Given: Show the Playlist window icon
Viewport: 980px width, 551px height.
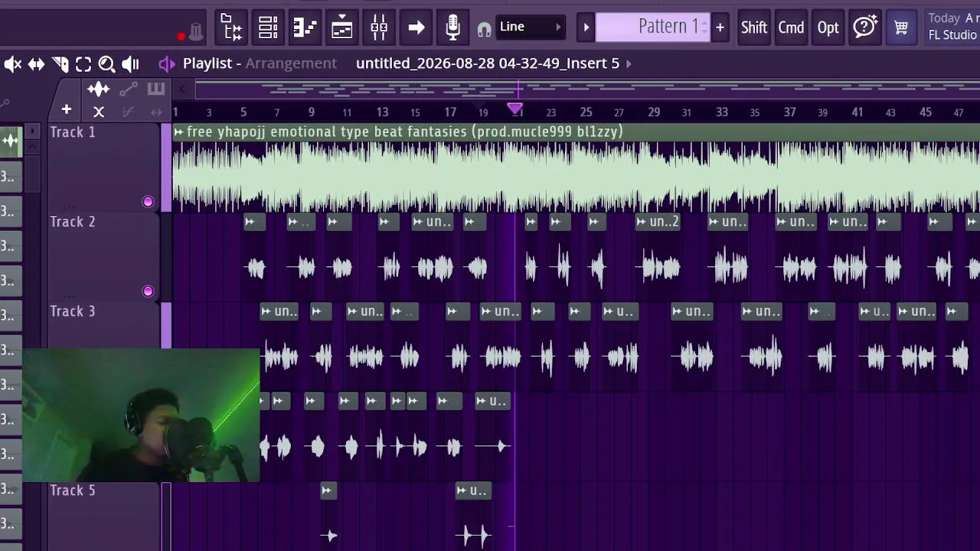Looking at the screenshot, I should [341, 28].
